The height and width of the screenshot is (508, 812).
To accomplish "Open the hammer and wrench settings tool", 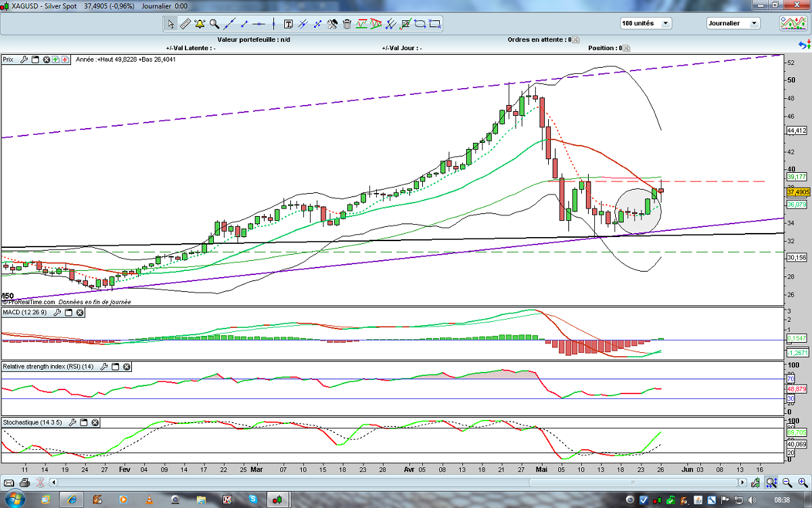I will click(332, 24).
